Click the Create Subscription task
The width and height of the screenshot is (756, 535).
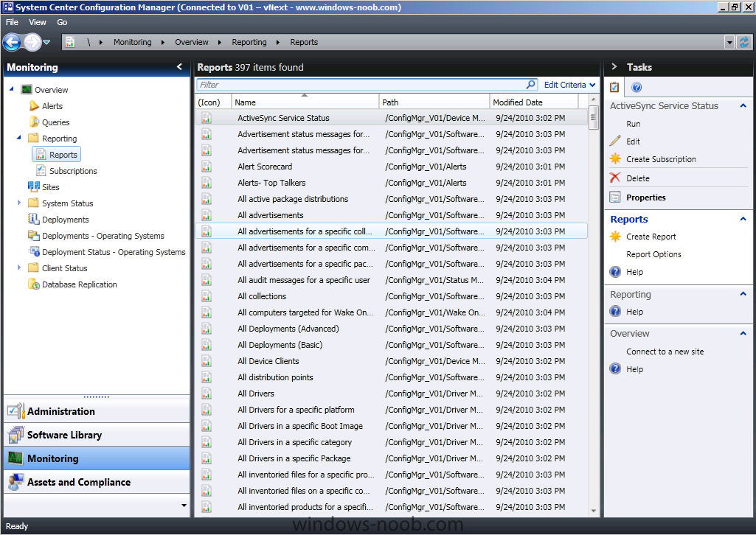click(x=661, y=159)
